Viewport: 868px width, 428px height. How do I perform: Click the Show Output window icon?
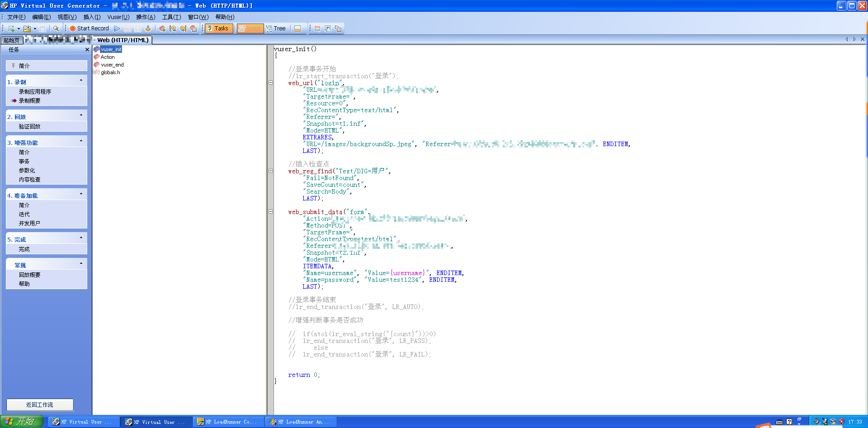click(x=297, y=29)
